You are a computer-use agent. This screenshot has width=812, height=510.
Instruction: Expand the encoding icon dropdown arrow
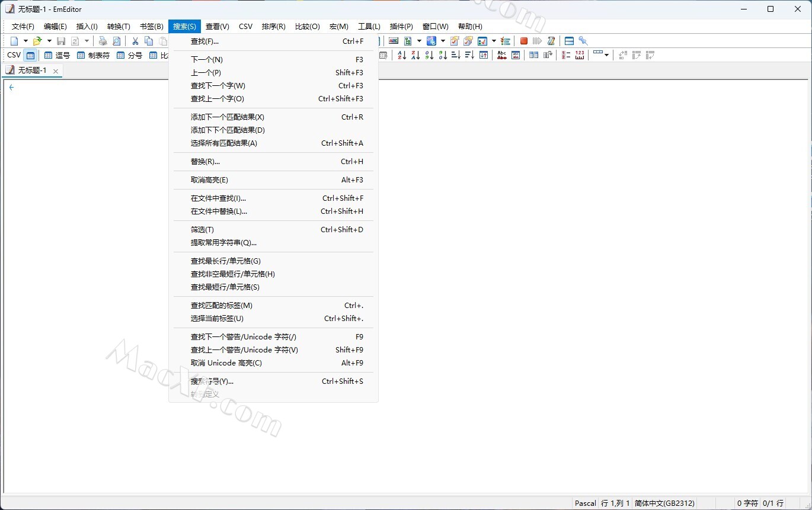click(443, 41)
